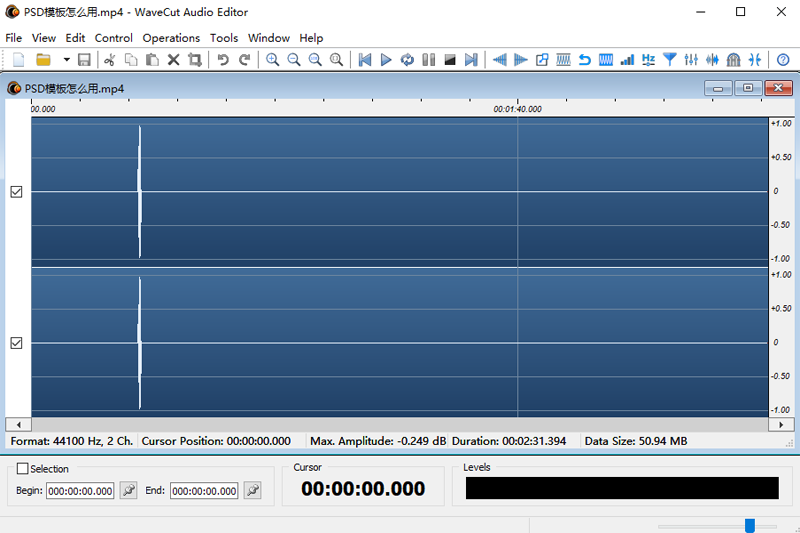
Task: Click the Crop tool icon
Action: [x=195, y=60]
